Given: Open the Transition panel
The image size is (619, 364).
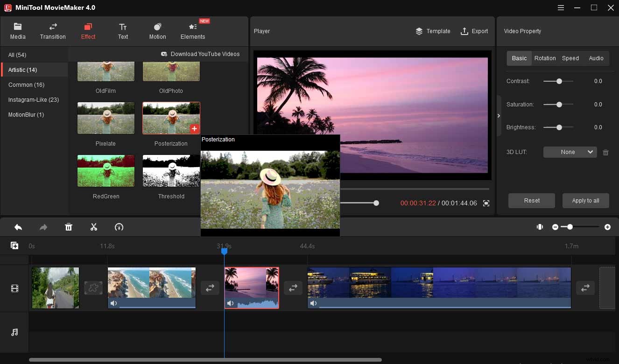Looking at the screenshot, I should 53,31.
